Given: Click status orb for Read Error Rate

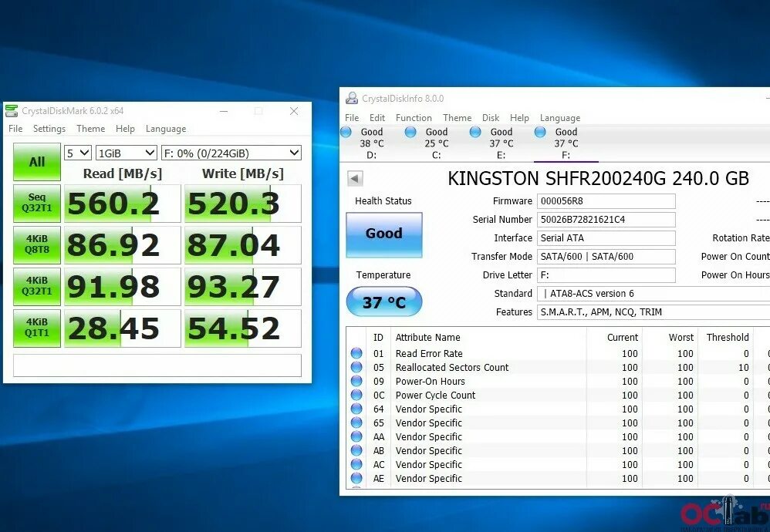Looking at the screenshot, I should coord(356,353).
